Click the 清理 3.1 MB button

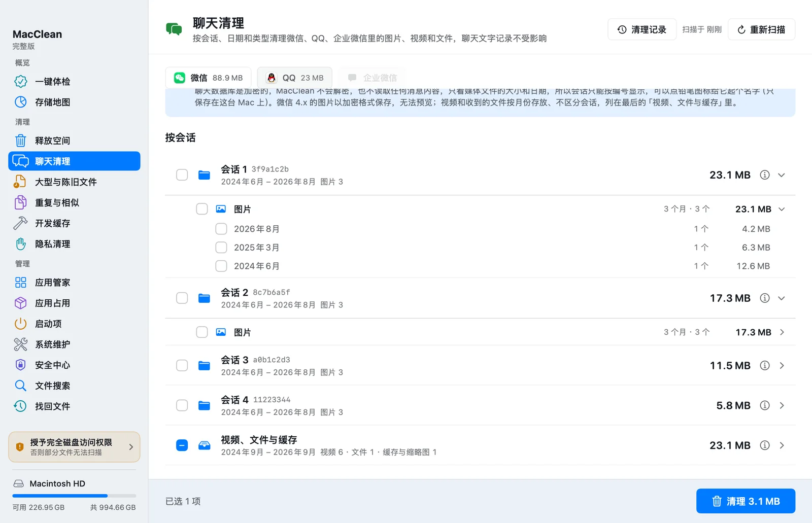[x=746, y=501]
